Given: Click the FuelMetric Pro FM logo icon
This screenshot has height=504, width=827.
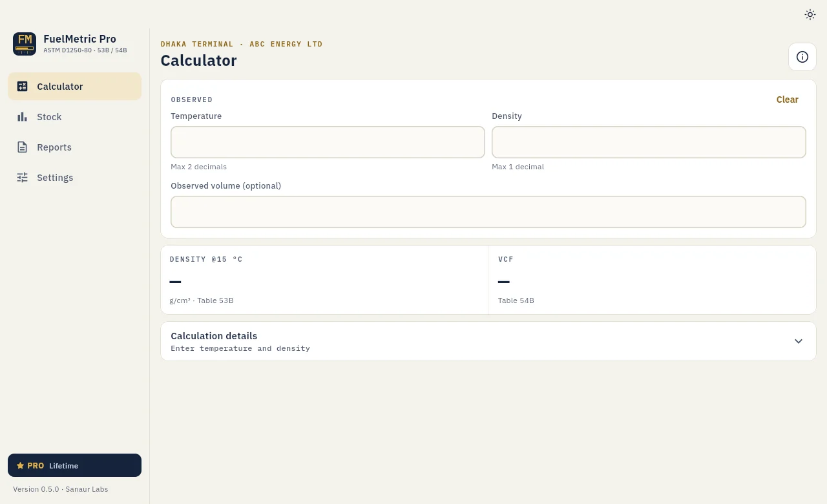Looking at the screenshot, I should (x=25, y=44).
